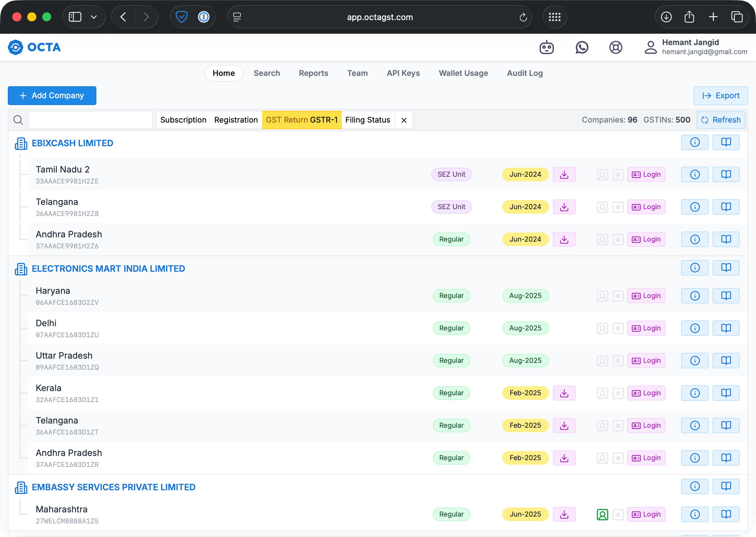Switch to the Reports tab
This screenshot has height=537, width=756.
(x=313, y=73)
